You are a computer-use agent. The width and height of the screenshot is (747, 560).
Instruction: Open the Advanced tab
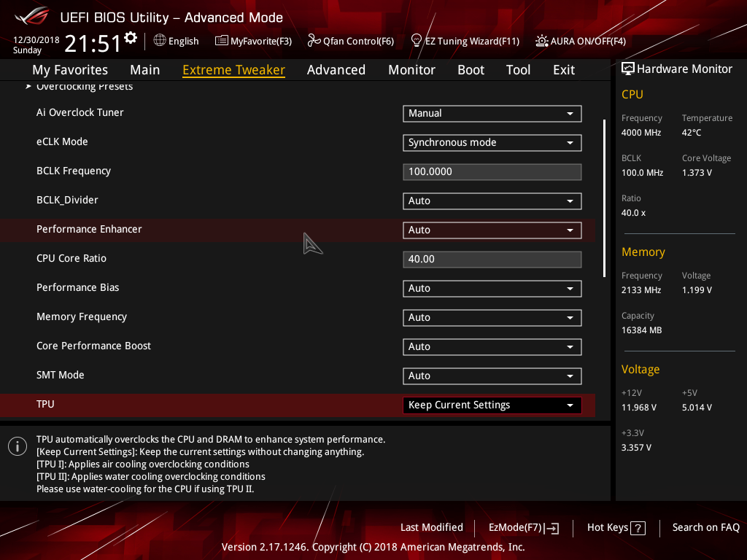[x=336, y=70]
